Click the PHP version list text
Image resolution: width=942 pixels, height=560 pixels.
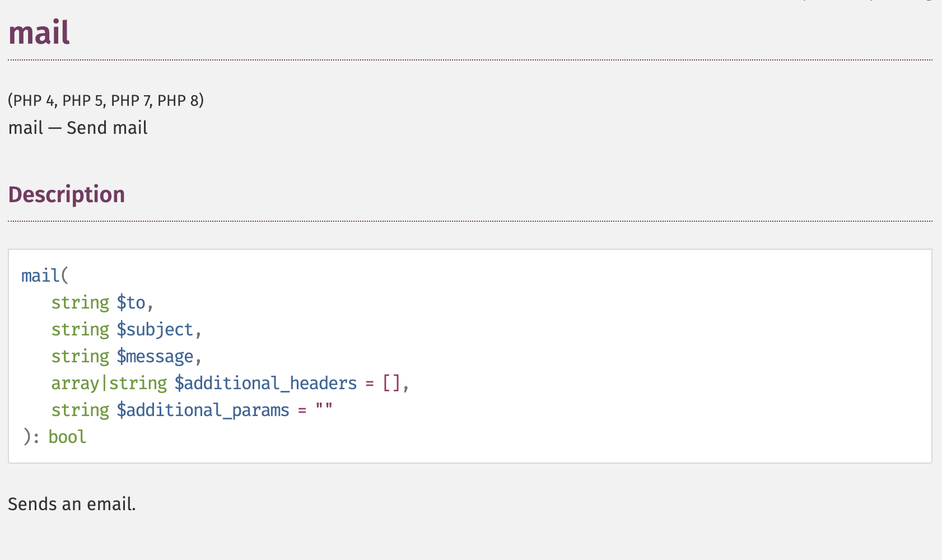point(106,100)
